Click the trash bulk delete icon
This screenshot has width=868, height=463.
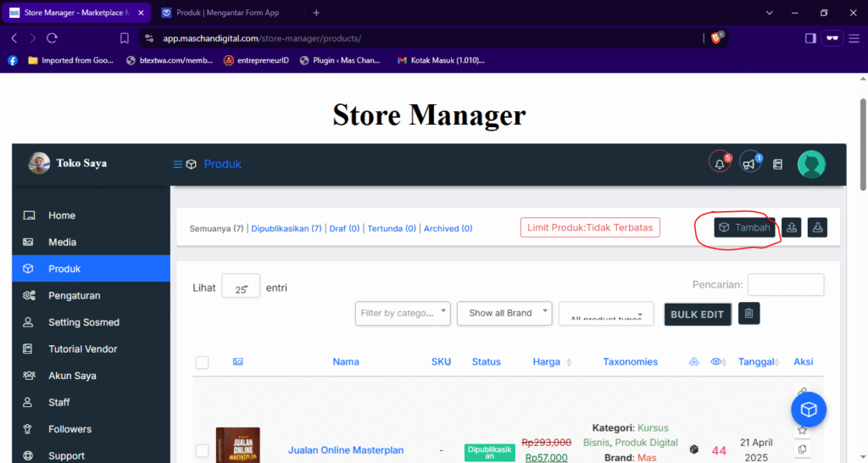(749, 314)
